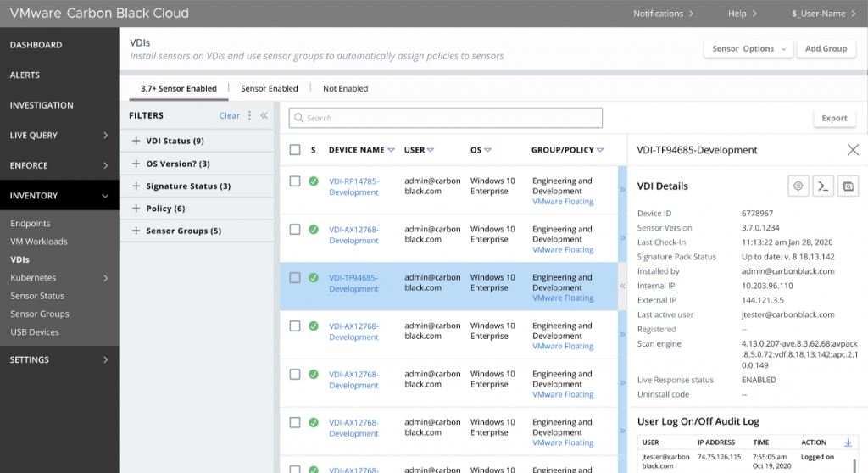868x473 pixels.
Task: Collapse the Filters panel with double chevron
Action: [264, 116]
